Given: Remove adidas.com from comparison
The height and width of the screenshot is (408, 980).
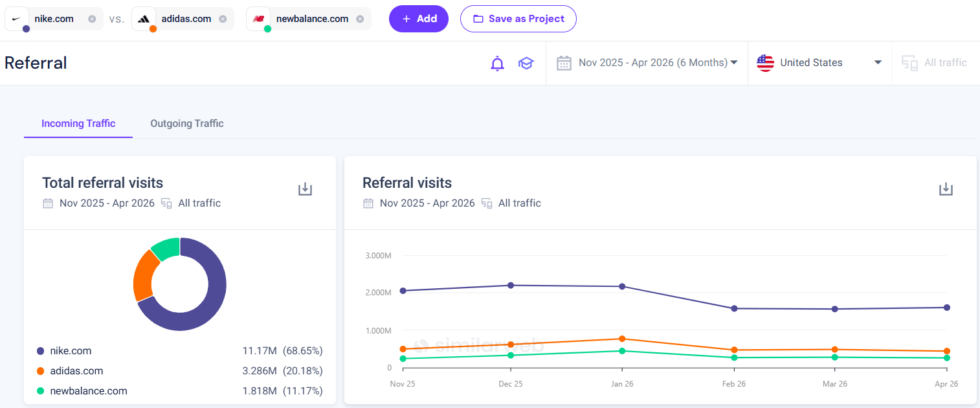Looking at the screenshot, I should pyautogui.click(x=223, y=19).
